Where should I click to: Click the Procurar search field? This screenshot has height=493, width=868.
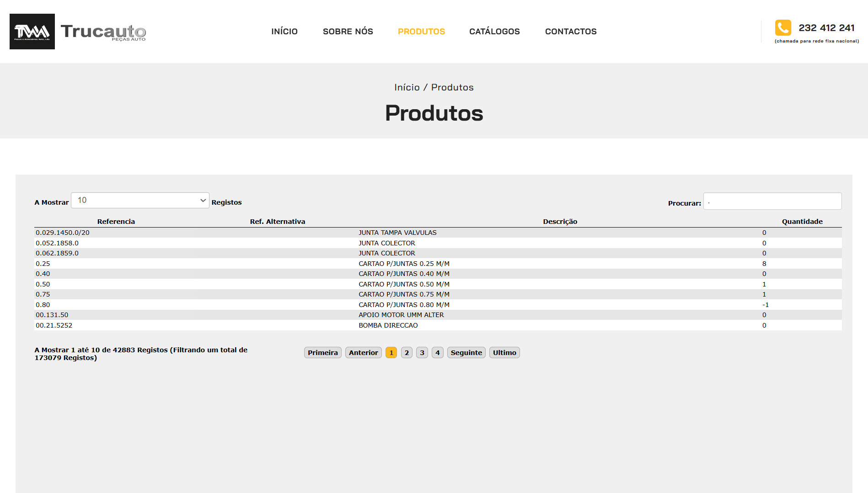(772, 201)
